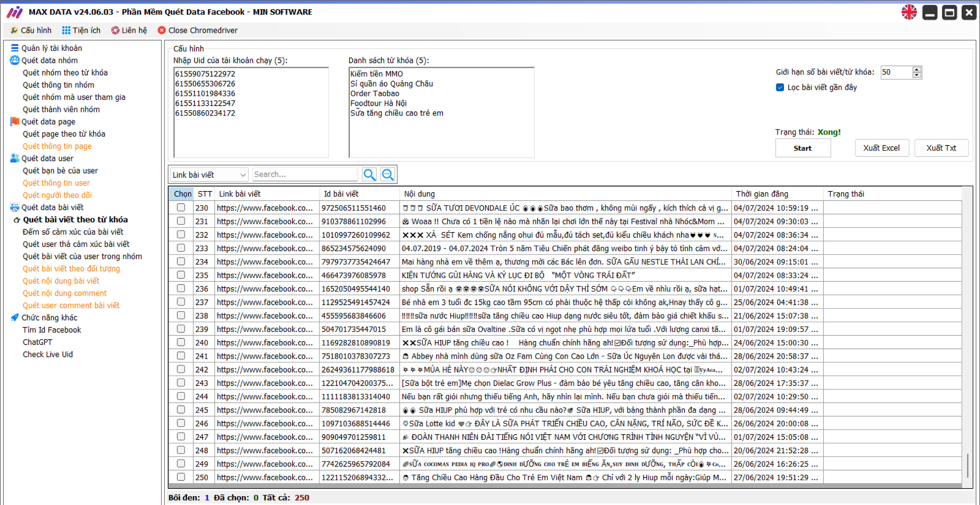Click the Quét data page flag icon
The width and height of the screenshot is (980, 505).
click(15, 121)
